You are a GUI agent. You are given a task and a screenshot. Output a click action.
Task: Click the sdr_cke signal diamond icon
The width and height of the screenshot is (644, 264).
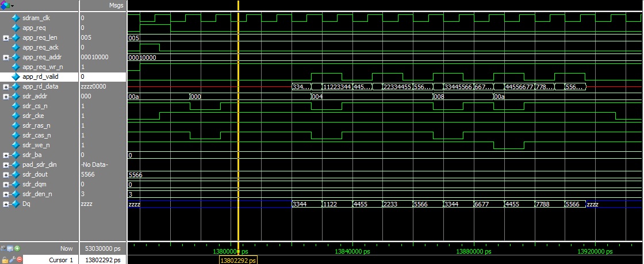[15, 116]
